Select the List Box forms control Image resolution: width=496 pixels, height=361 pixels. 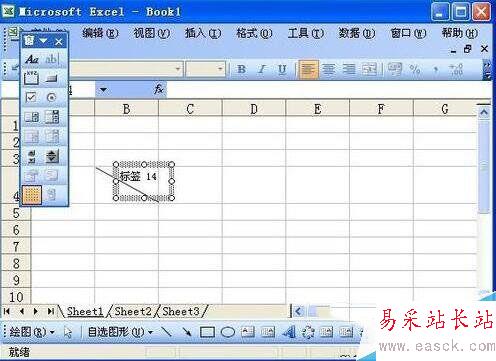point(32,117)
